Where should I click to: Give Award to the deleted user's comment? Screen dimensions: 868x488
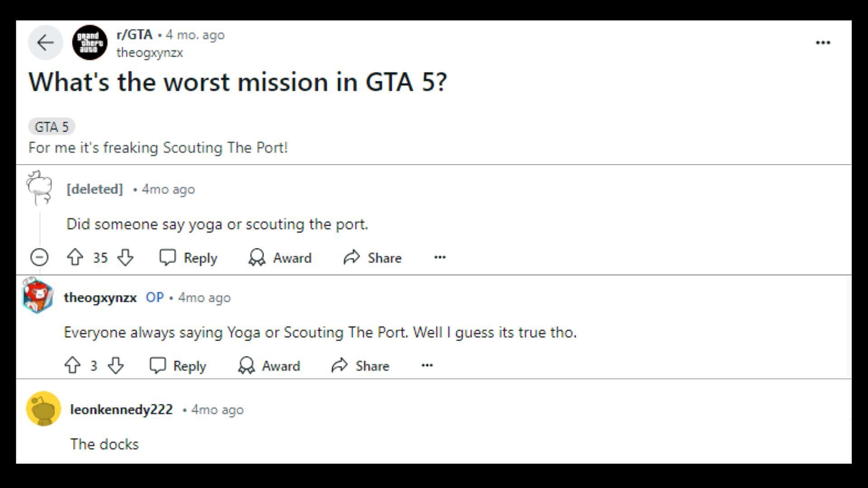[x=280, y=258]
